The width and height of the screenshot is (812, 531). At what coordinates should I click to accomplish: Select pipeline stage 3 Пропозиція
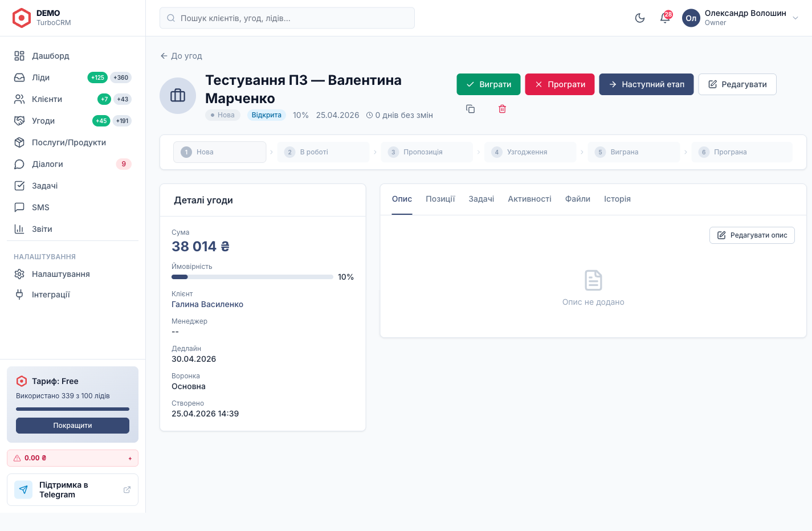pyautogui.click(x=427, y=152)
